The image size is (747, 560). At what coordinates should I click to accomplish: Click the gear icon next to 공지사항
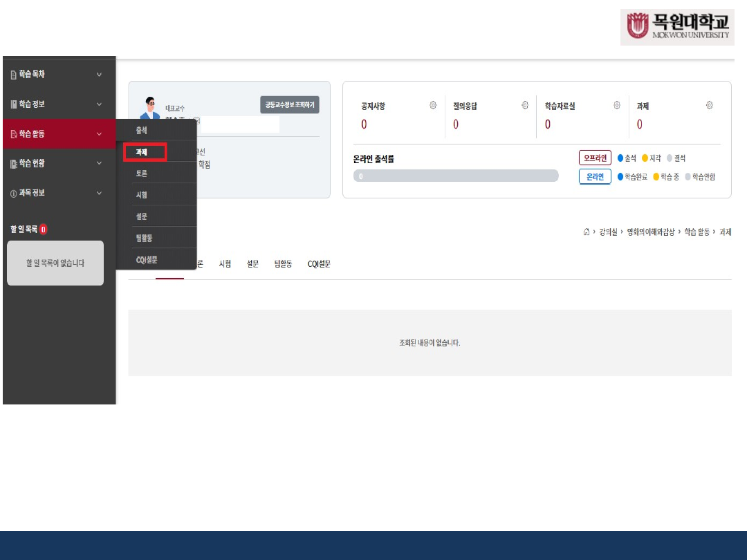(x=433, y=105)
